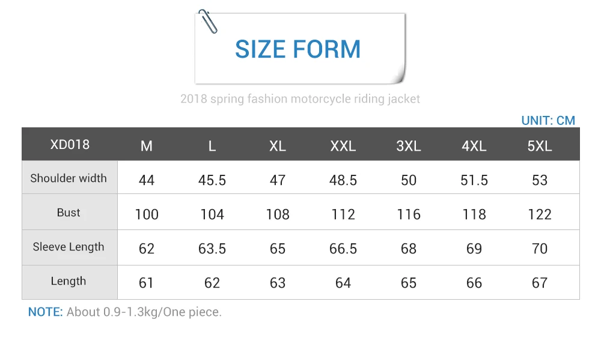Click the 2018 spring fashion jacket subtitle
This screenshot has width=601, height=364.
point(300,99)
